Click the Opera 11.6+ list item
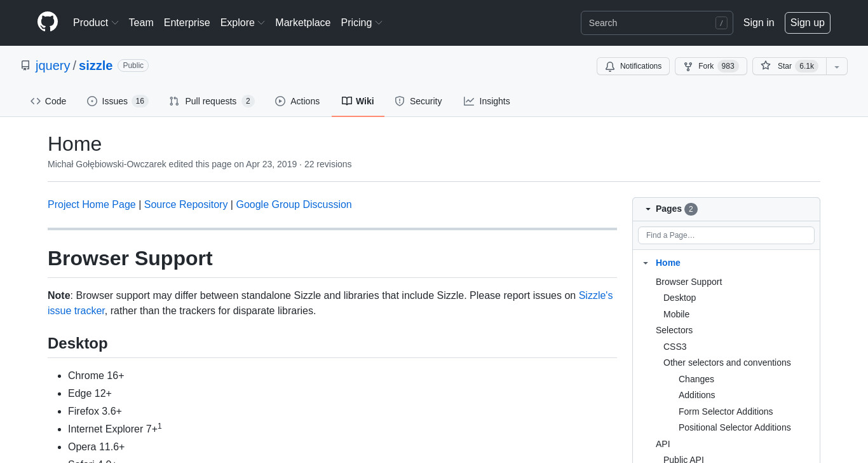This screenshot has height=463, width=868. click(97, 447)
